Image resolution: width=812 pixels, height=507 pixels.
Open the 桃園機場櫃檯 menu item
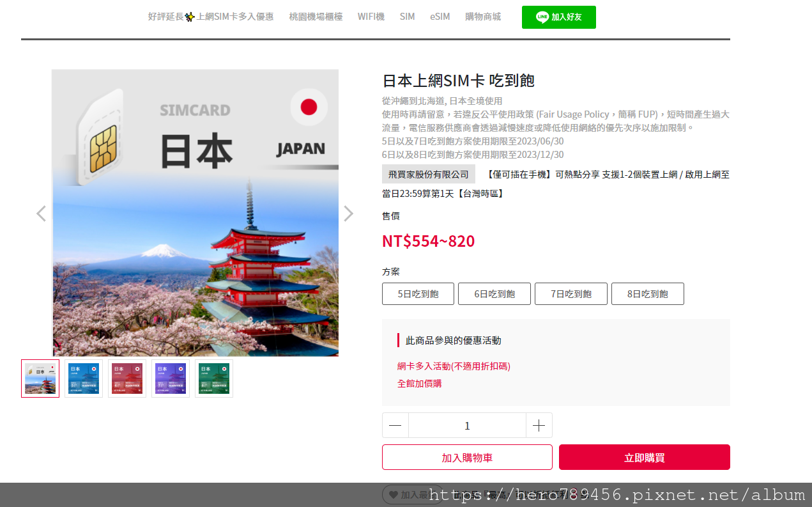click(316, 17)
